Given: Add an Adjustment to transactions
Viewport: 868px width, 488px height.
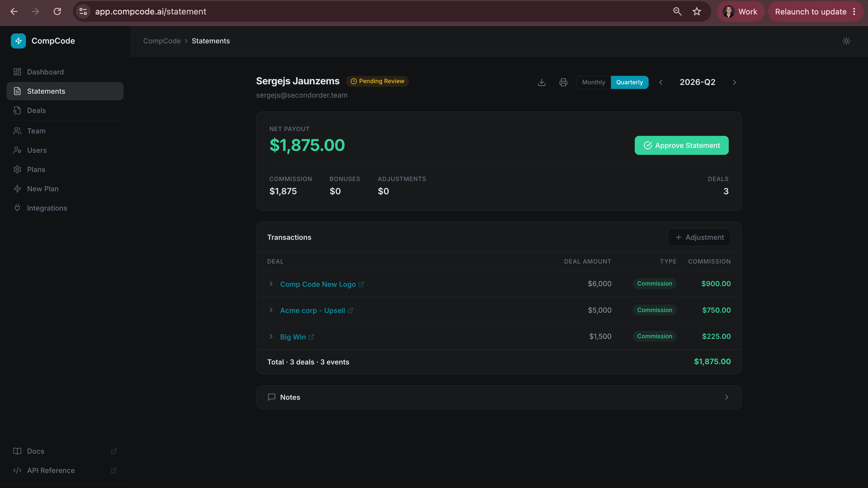Looking at the screenshot, I should point(699,237).
